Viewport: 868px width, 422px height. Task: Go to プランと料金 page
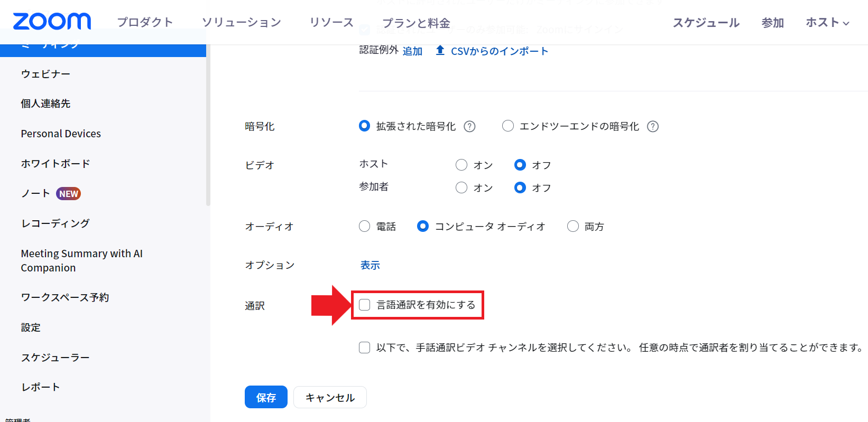tap(416, 23)
